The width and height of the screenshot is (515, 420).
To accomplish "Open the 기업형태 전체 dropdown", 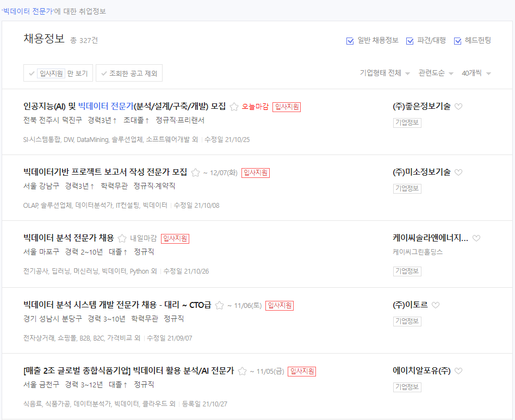I will (x=383, y=73).
